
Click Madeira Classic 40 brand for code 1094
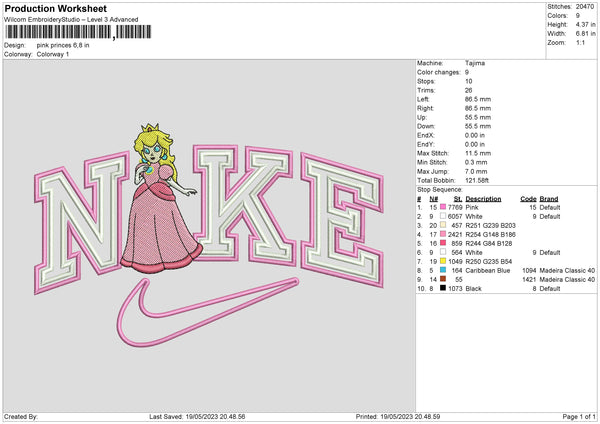(x=567, y=271)
